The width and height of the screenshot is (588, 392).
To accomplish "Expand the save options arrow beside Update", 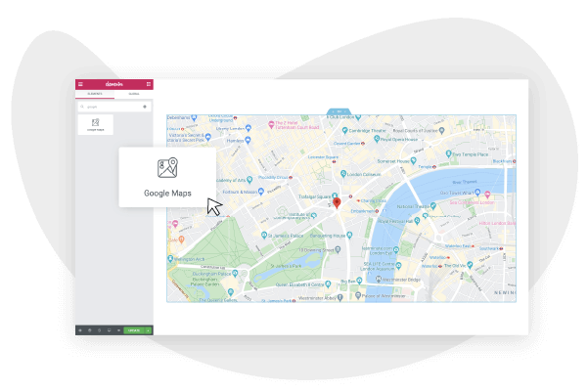I will (148, 330).
